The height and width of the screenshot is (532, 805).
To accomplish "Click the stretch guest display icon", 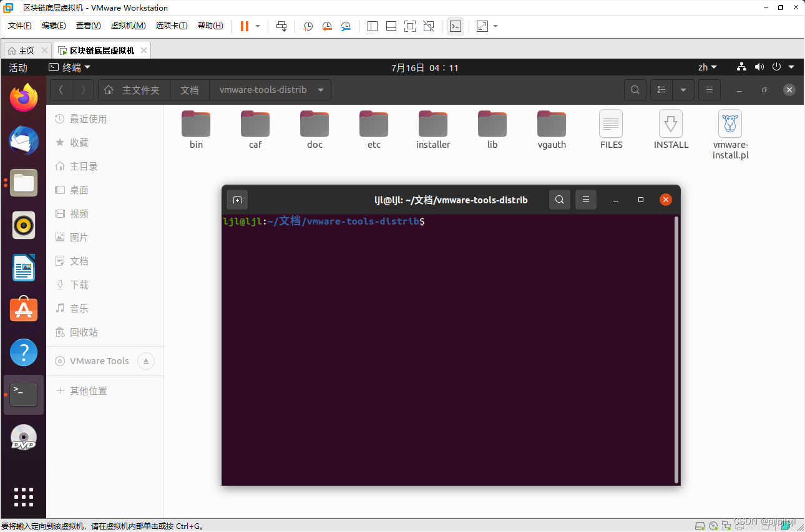I will (x=482, y=26).
